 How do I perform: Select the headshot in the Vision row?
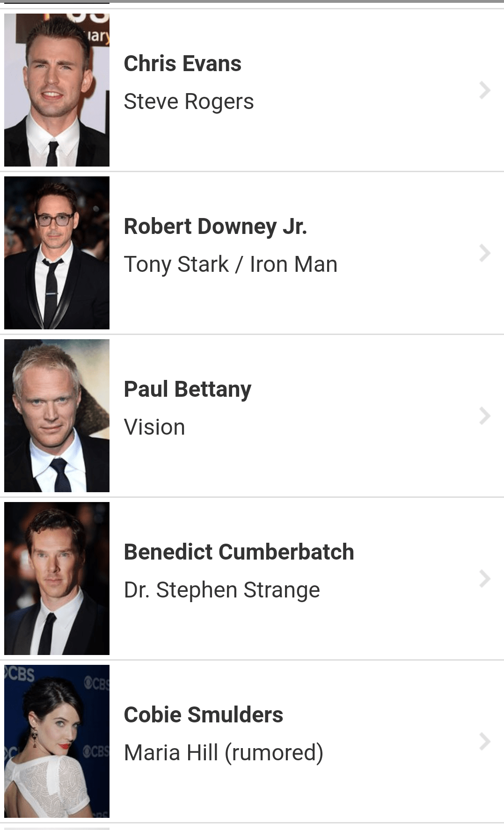pyautogui.click(x=57, y=415)
